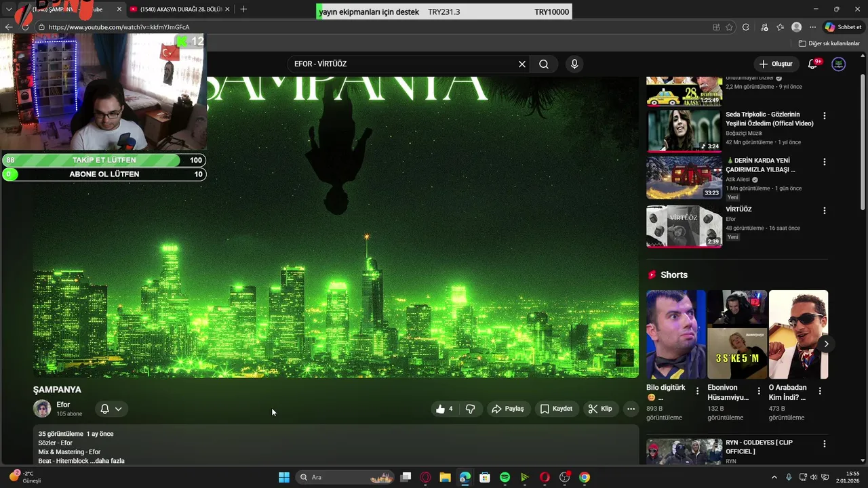868x488 pixels.
Task: Open the DERİN KARDA YENİ ÇADIRIMIZLA thumbnail
Action: coord(684,178)
